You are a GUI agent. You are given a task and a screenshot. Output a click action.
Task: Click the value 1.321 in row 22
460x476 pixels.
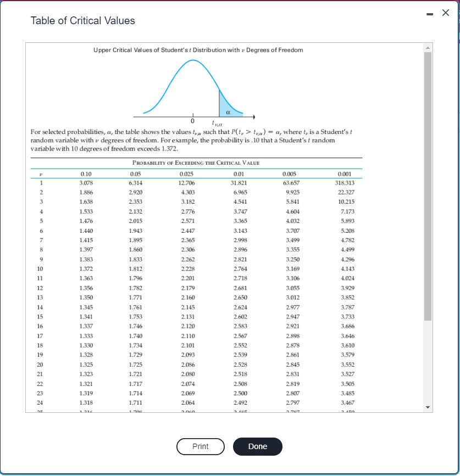pyautogui.click(x=86, y=384)
